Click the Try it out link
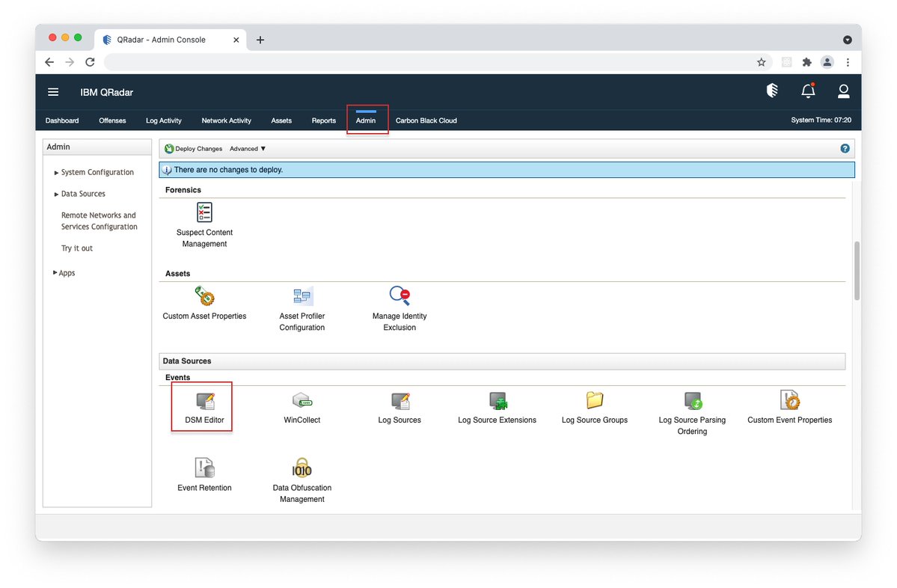Image resolution: width=897 pixels, height=588 pixels. tap(76, 248)
